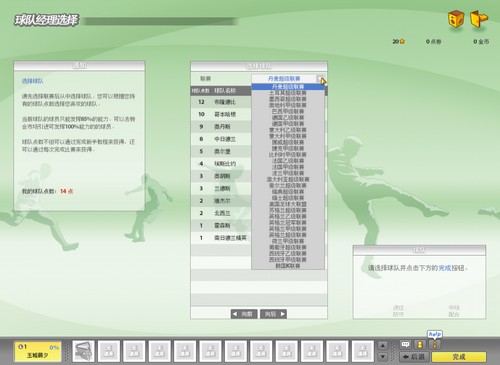The image size is (500, 365).
Task: Choose 挪威超级联赛 from league list
Action: [288, 142]
